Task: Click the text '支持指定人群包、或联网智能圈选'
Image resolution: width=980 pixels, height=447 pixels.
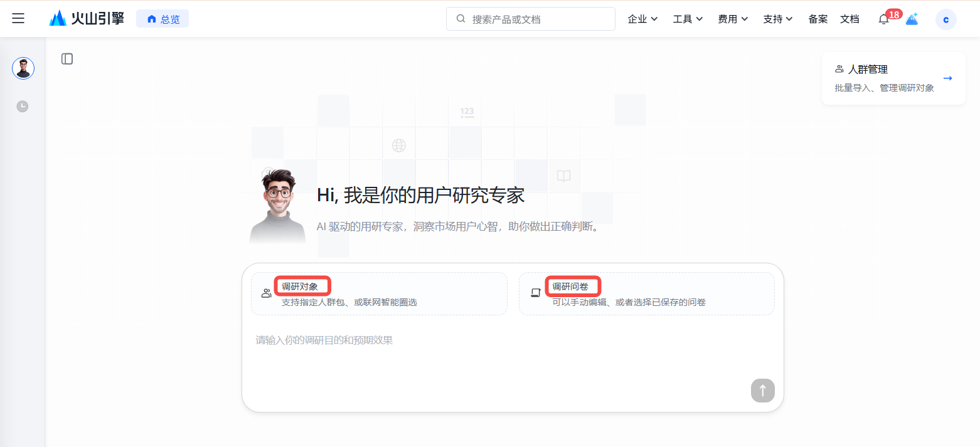Action: point(349,302)
